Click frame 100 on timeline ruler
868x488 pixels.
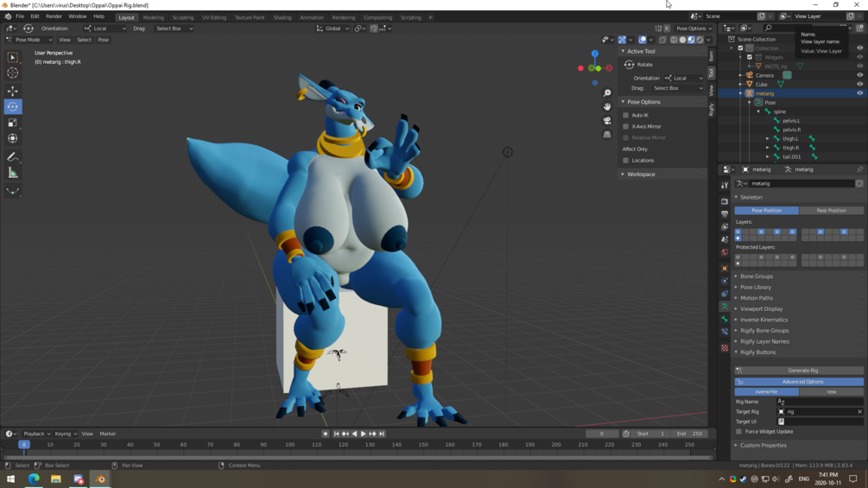[x=289, y=445]
